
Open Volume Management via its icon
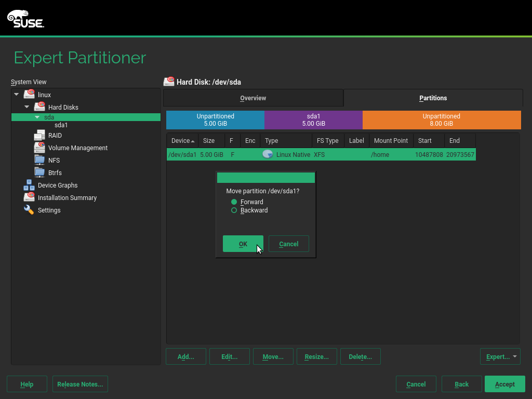39,148
